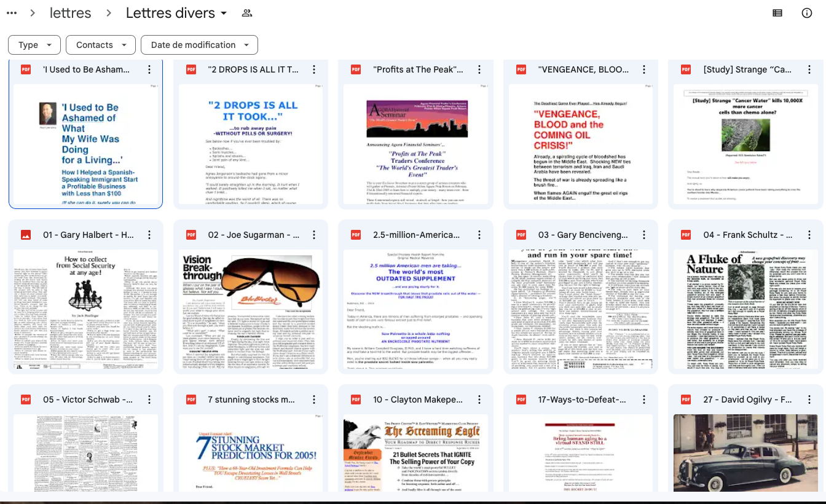The width and height of the screenshot is (826, 504).
Task: Click the shared folder people icon
Action: point(247,13)
